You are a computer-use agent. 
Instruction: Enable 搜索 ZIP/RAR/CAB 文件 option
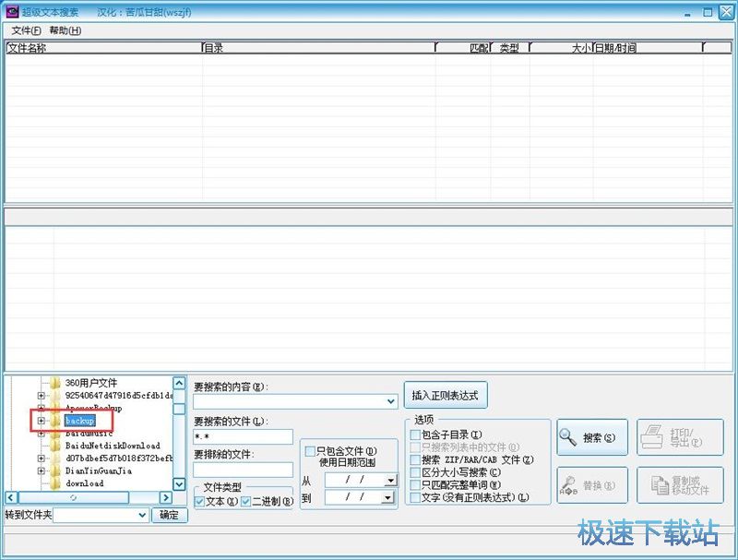coord(415,459)
